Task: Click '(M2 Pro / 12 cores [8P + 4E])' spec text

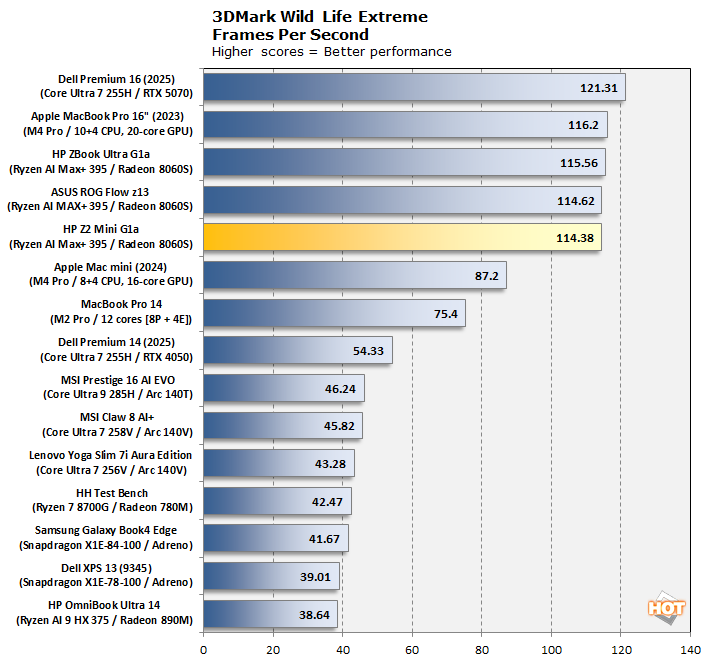Action: [x=121, y=319]
